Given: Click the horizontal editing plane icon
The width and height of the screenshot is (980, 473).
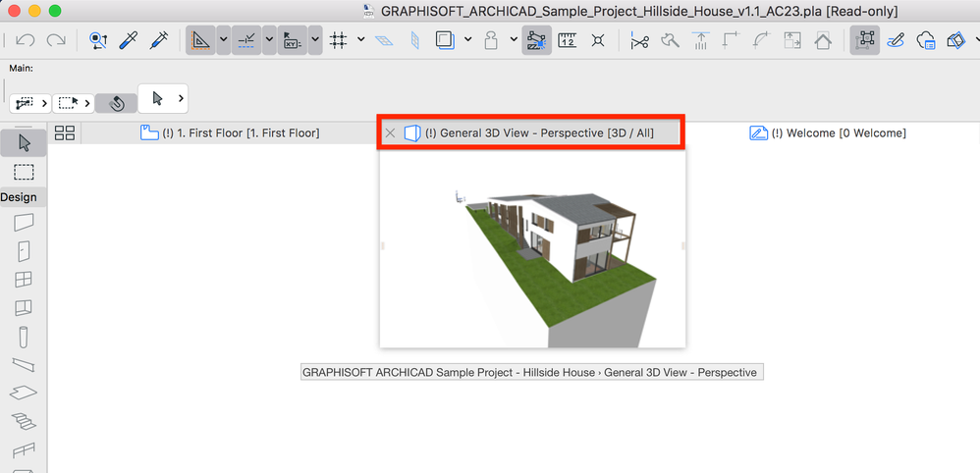Looking at the screenshot, I should (383, 40).
